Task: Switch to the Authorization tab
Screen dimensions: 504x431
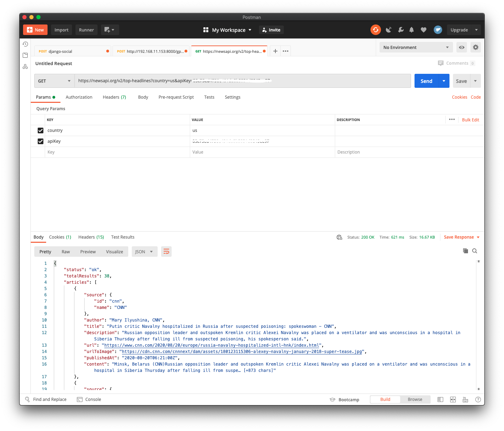Action: pos(79,97)
